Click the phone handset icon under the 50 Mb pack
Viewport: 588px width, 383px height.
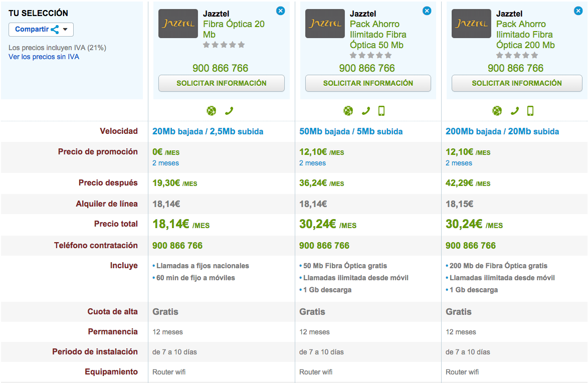pos(365,111)
